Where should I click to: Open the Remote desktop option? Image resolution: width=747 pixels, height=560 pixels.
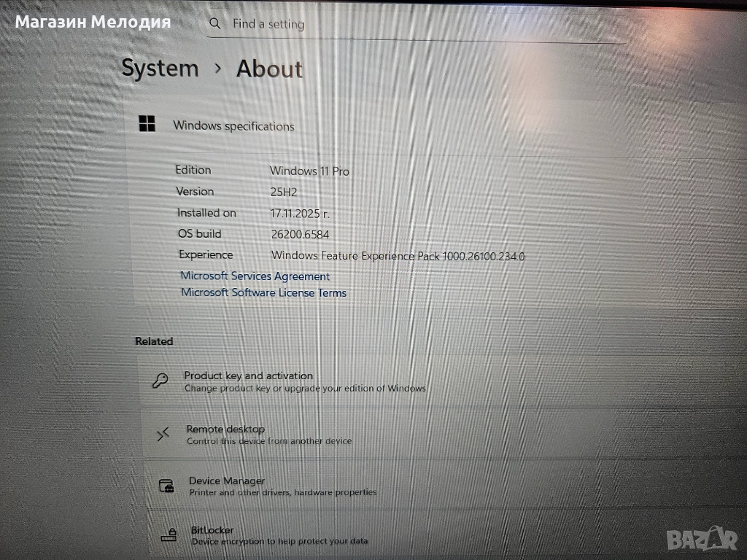(x=225, y=429)
